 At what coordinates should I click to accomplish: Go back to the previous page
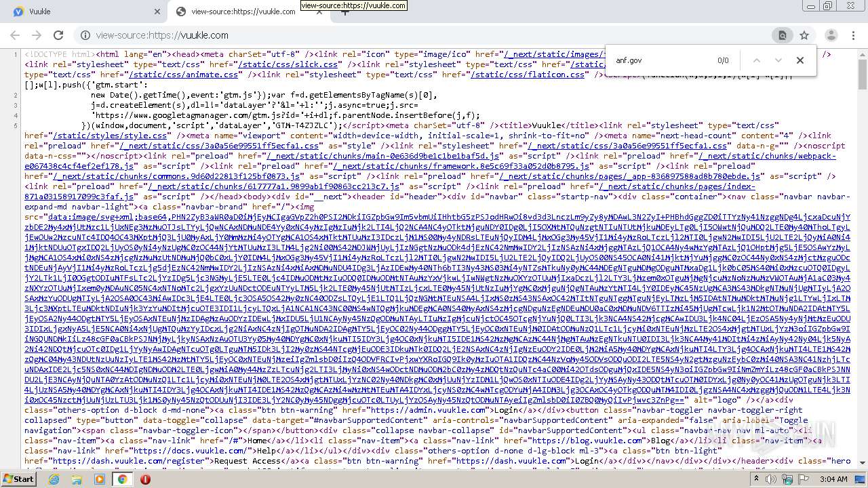[x=15, y=35]
